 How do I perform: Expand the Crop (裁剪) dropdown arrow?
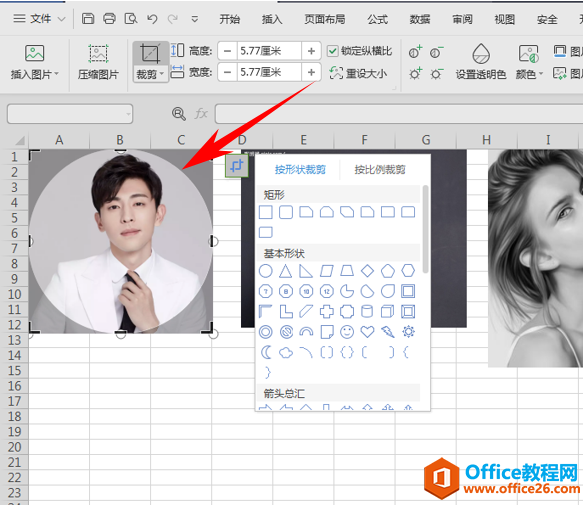click(x=162, y=74)
